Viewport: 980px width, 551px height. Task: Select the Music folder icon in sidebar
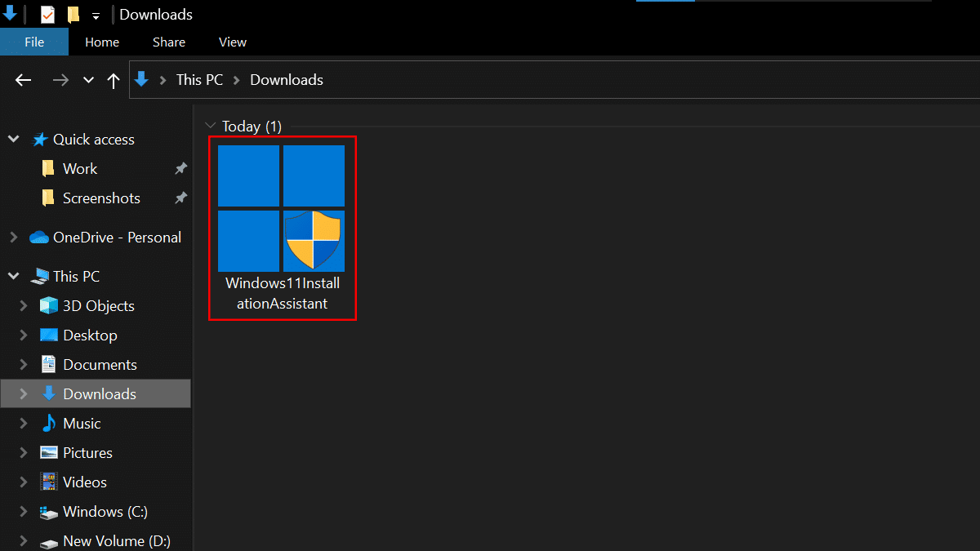(x=49, y=424)
